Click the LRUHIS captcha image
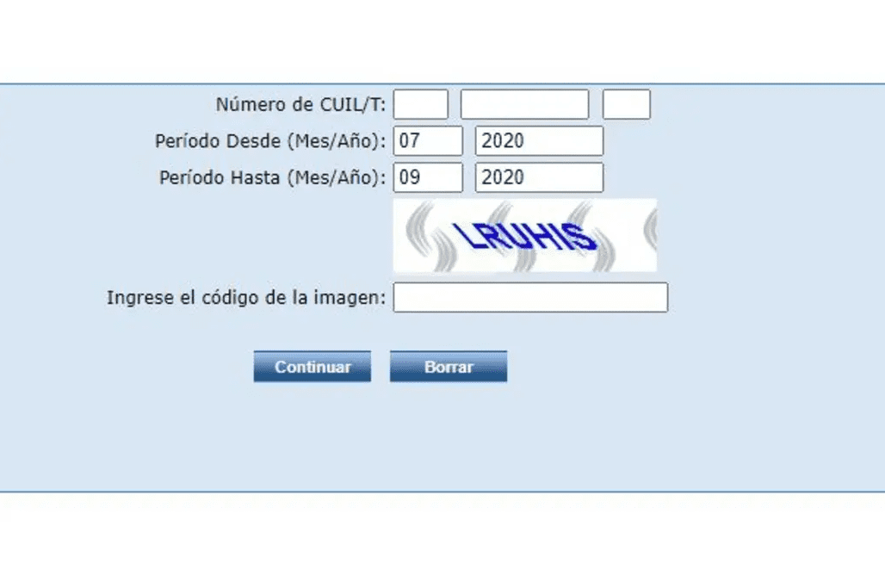 [525, 235]
